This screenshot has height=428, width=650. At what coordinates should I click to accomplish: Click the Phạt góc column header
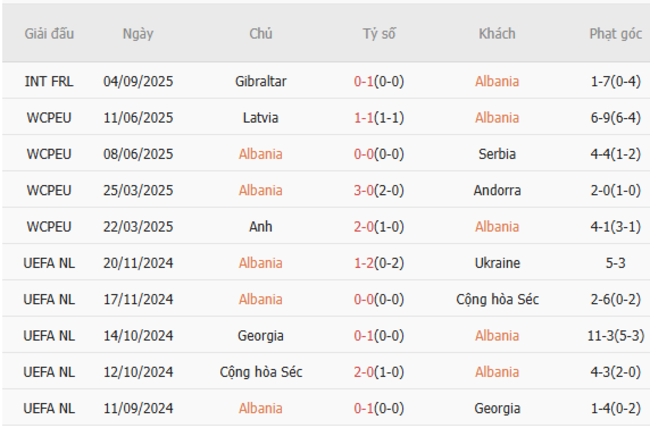tap(615, 33)
